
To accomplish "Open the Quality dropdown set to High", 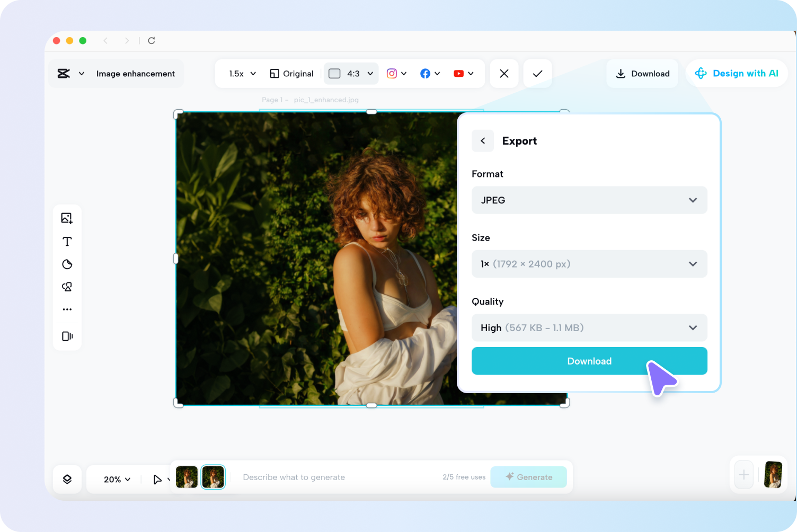I will (x=589, y=327).
